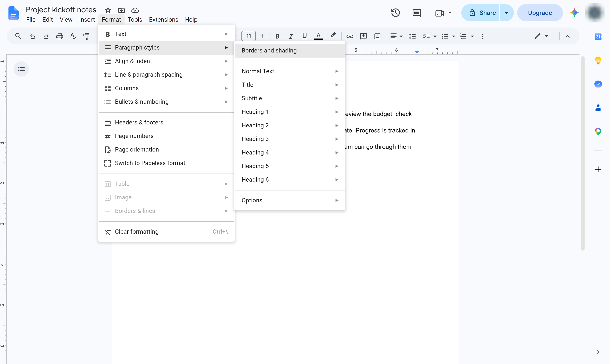Open the highlight color picker
Image resolution: width=610 pixels, height=364 pixels.
coord(333,36)
